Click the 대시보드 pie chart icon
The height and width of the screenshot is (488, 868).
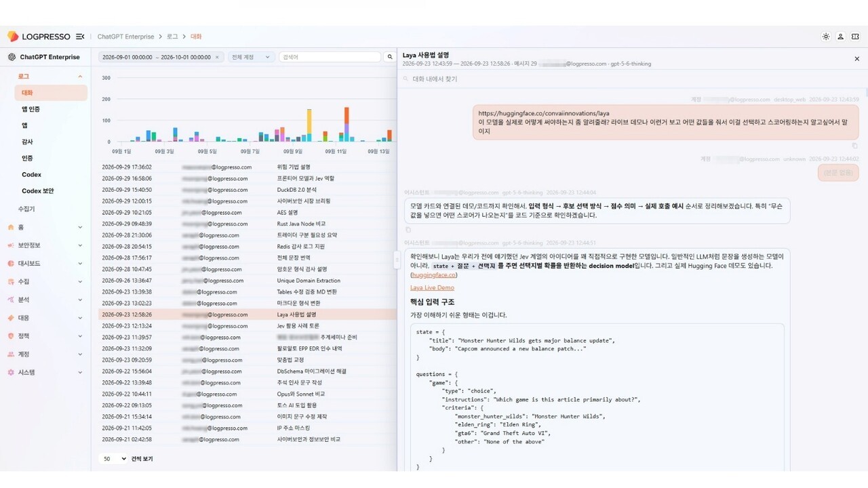coord(11,264)
